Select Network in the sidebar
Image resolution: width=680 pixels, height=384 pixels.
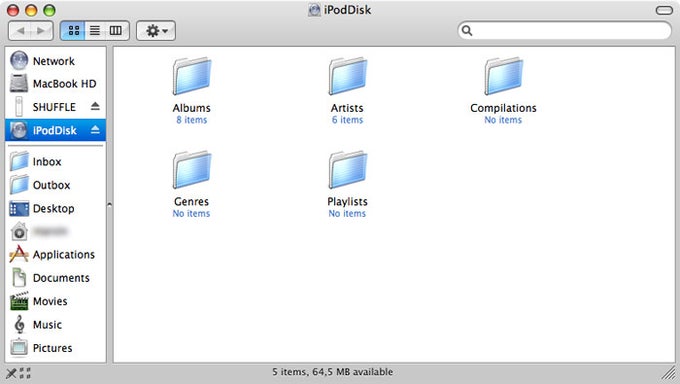coord(56,61)
